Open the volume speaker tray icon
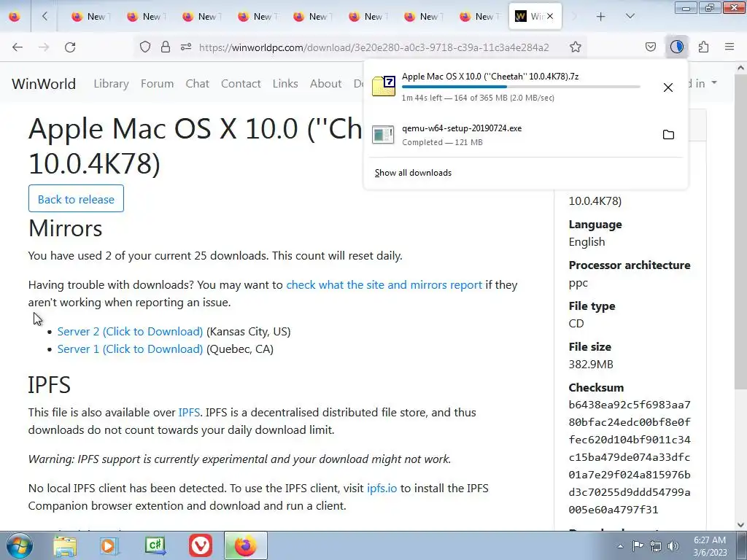This screenshot has width=747, height=560. [673, 546]
